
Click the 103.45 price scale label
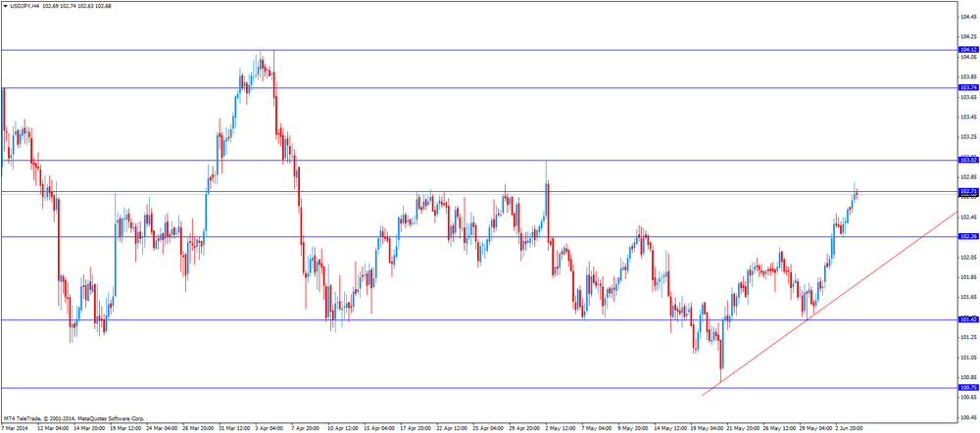pos(968,117)
